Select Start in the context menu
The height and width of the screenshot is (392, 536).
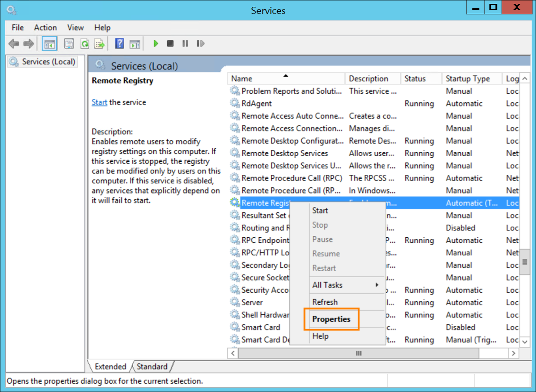[320, 210]
